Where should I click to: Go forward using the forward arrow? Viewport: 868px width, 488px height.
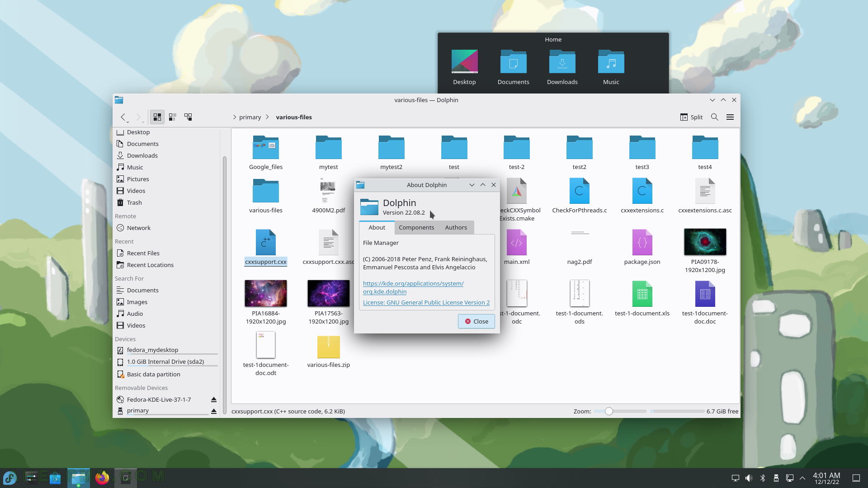(138, 117)
